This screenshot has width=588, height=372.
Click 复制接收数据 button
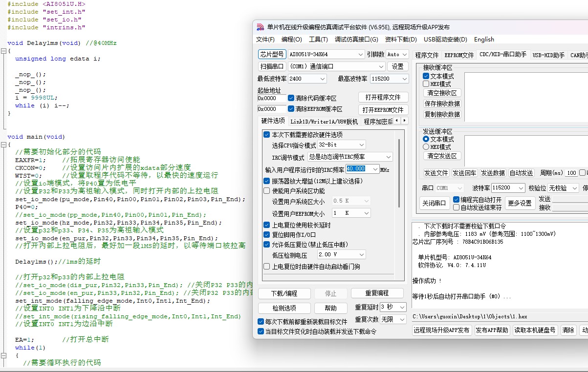442,114
